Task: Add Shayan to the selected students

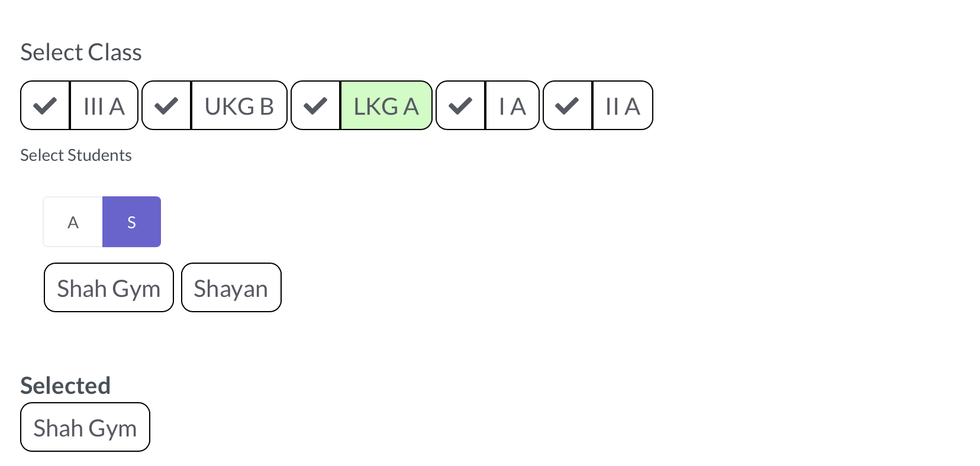Action: pos(231,288)
